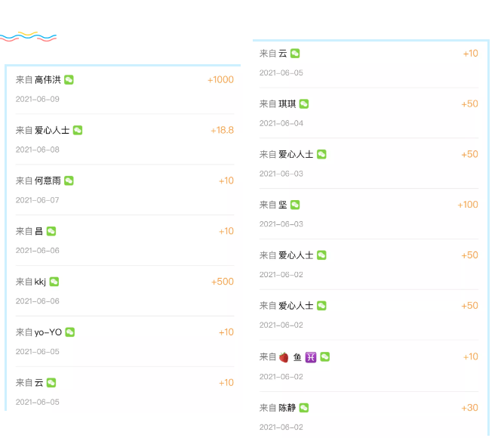Select the +500 amount from kkj

pos(223,282)
